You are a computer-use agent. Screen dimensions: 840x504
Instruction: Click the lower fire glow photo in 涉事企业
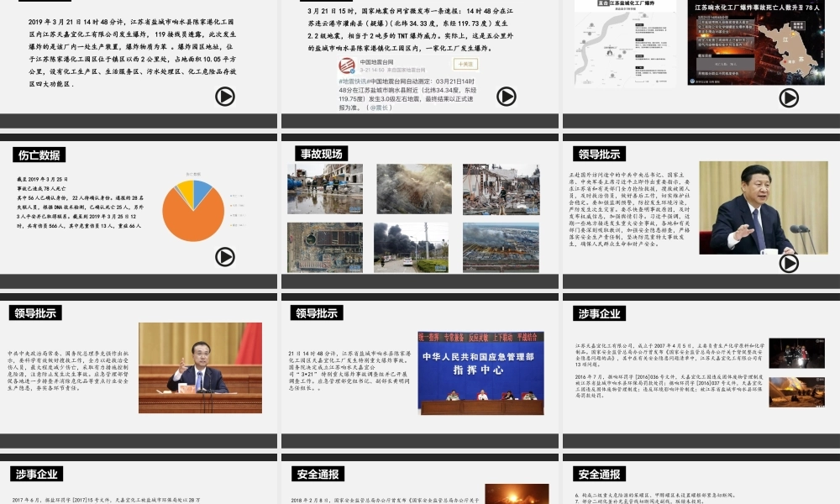[x=796, y=392]
